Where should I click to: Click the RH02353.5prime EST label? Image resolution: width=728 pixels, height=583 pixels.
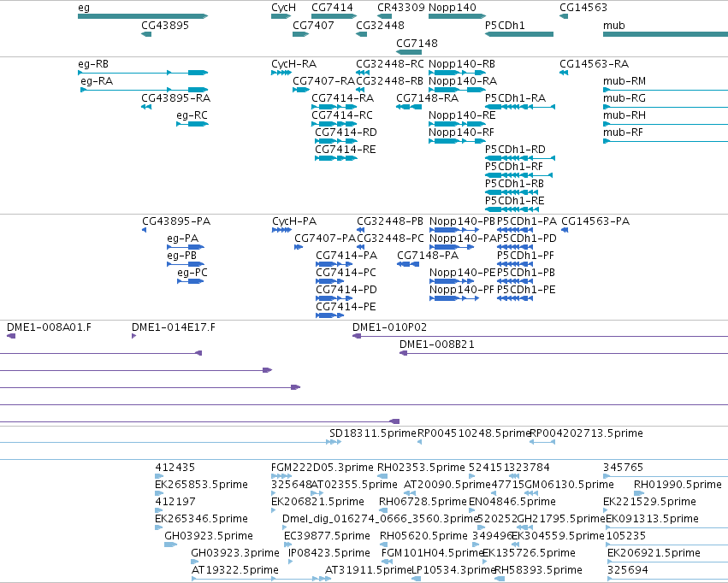[x=421, y=468]
